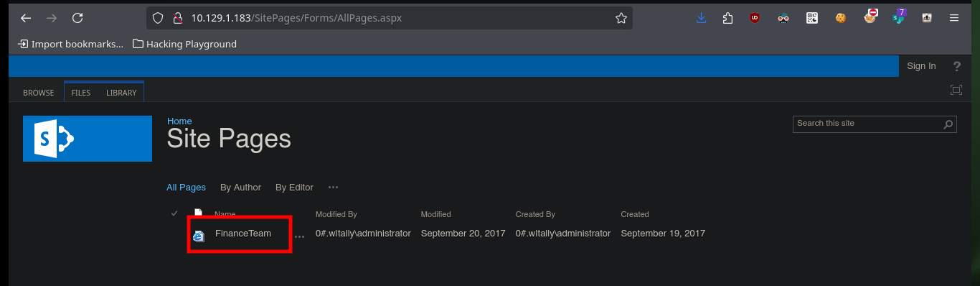
Task: Click the browser back arrow
Action: 26,18
